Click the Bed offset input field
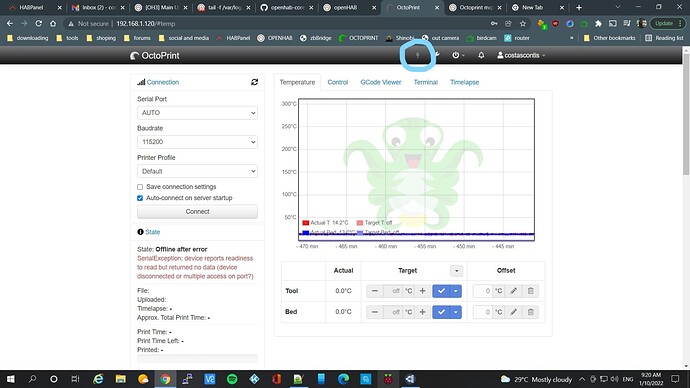Screen dimensions: 690x388 (x=483, y=312)
